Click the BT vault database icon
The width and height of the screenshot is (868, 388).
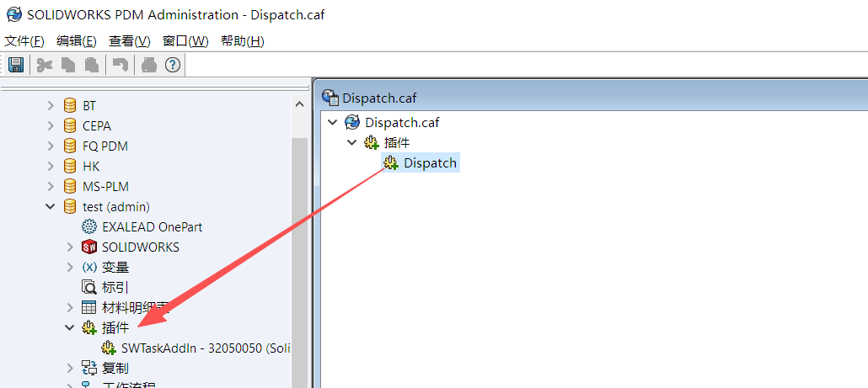tap(70, 105)
